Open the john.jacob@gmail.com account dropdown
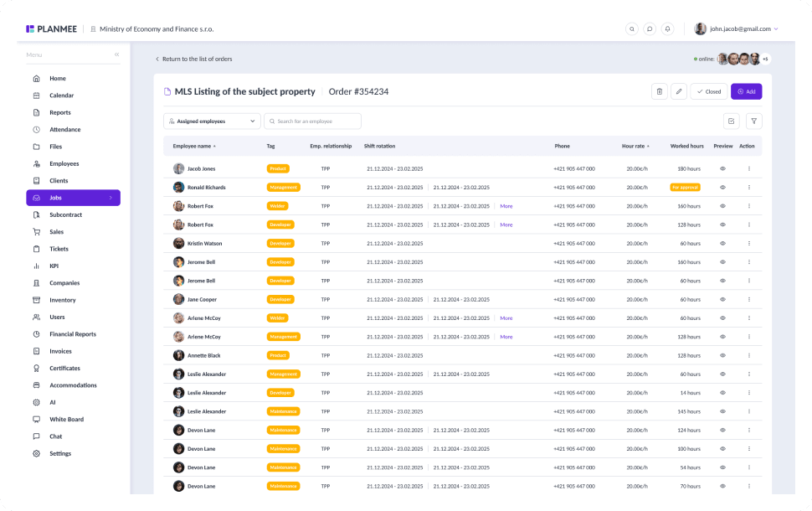 [x=737, y=29]
